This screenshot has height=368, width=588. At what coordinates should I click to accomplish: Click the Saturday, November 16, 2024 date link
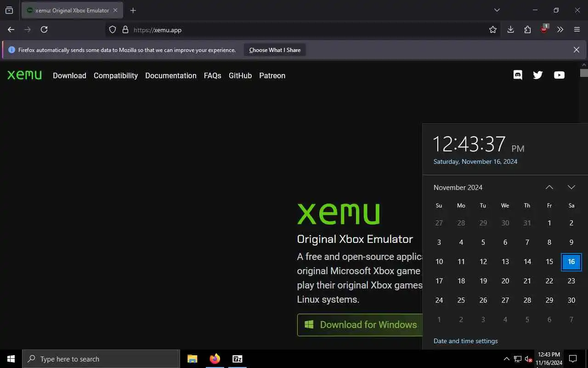[x=475, y=161]
